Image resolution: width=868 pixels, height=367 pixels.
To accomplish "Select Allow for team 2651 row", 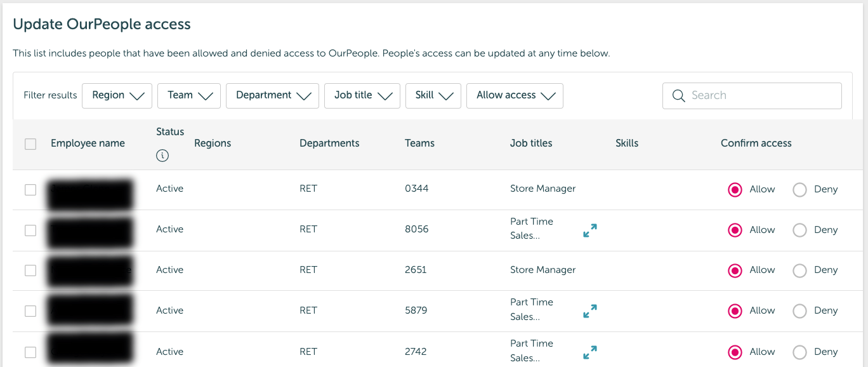I will (x=735, y=270).
